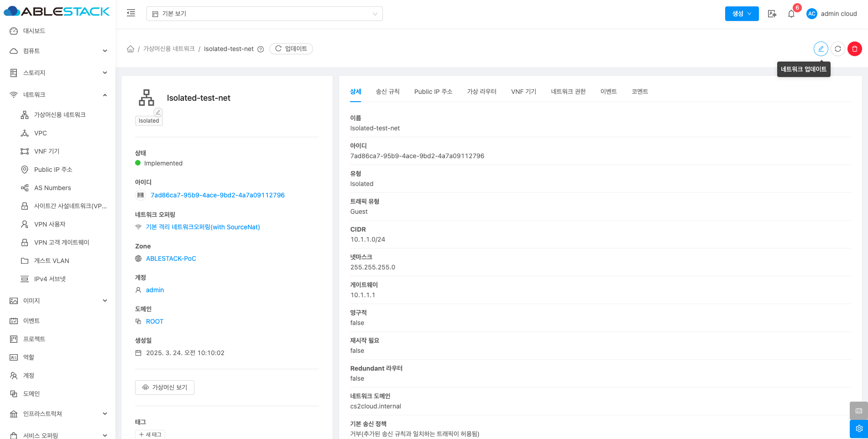868x439 pixels.
Task: Click the red delete network trash icon
Action: 854,49
